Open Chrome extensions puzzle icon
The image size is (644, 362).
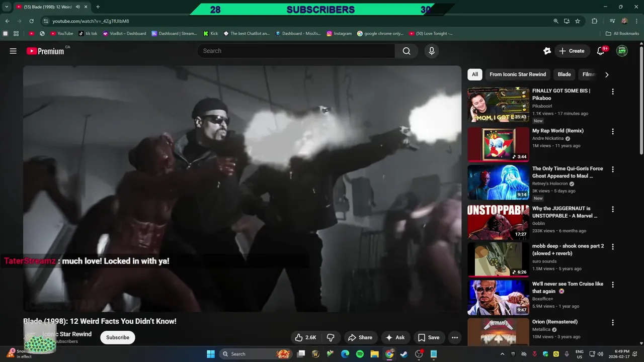(x=595, y=21)
